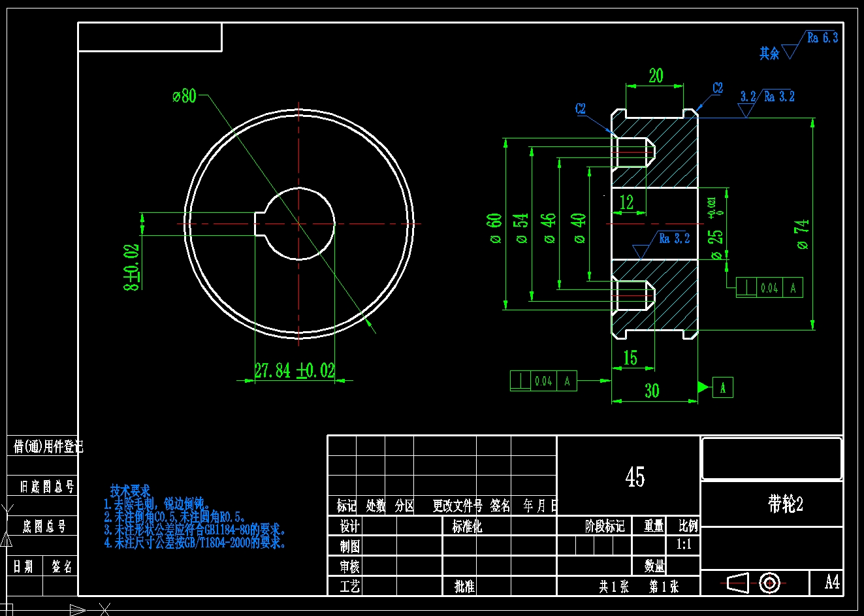The image size is (864, 616).
Task: Click the Ra 6.3 surface roughness label
Action: click(x=822, y=38)
